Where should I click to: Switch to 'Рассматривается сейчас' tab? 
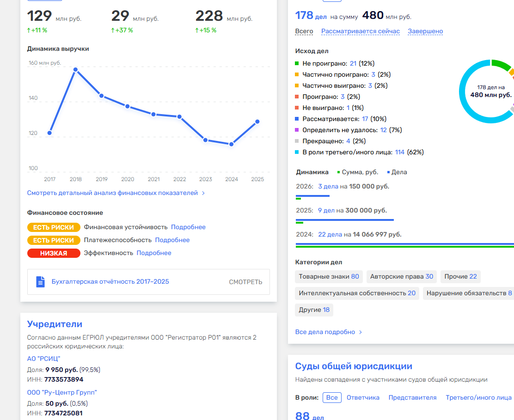pyautogui.click(x=360, y=31)
